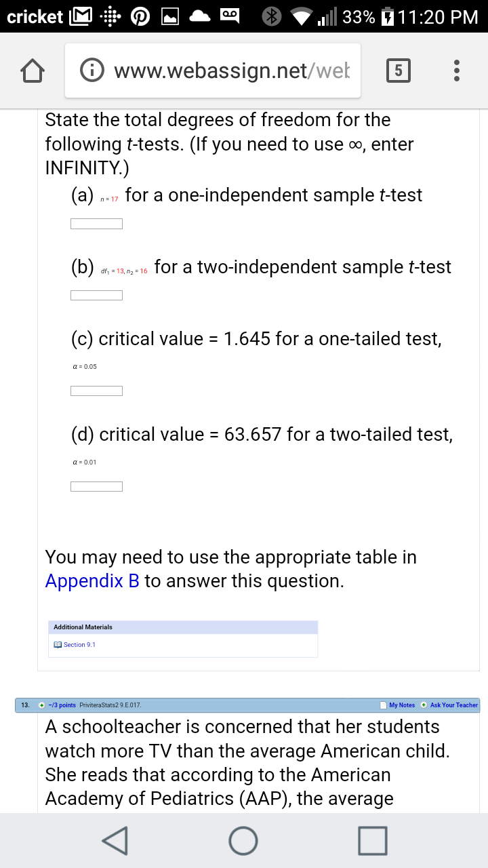Viewport: 488px width, 868px height.
Task: Tap the www.webassign.net address bar
Action: (230, 71)
